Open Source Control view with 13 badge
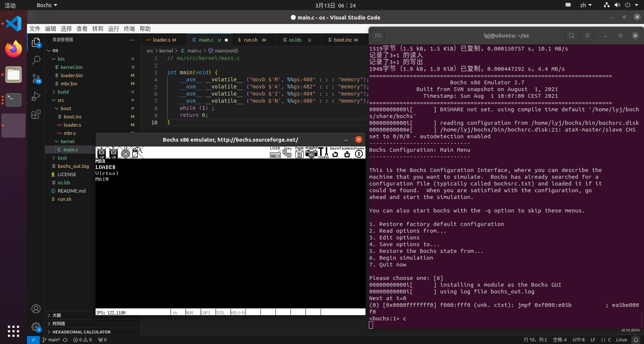Viewport: 644px width, 344px height. pos(36,78)
